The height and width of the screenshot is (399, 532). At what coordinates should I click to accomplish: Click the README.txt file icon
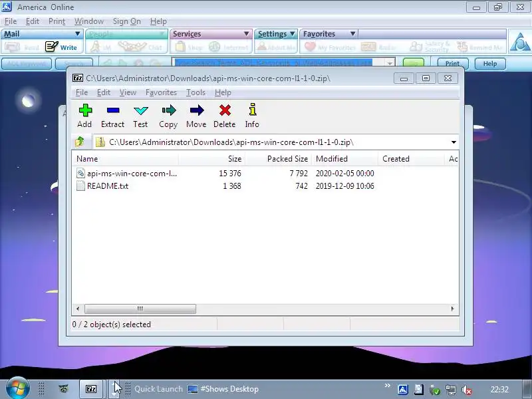pyautogui.click(x=80, y=186)
